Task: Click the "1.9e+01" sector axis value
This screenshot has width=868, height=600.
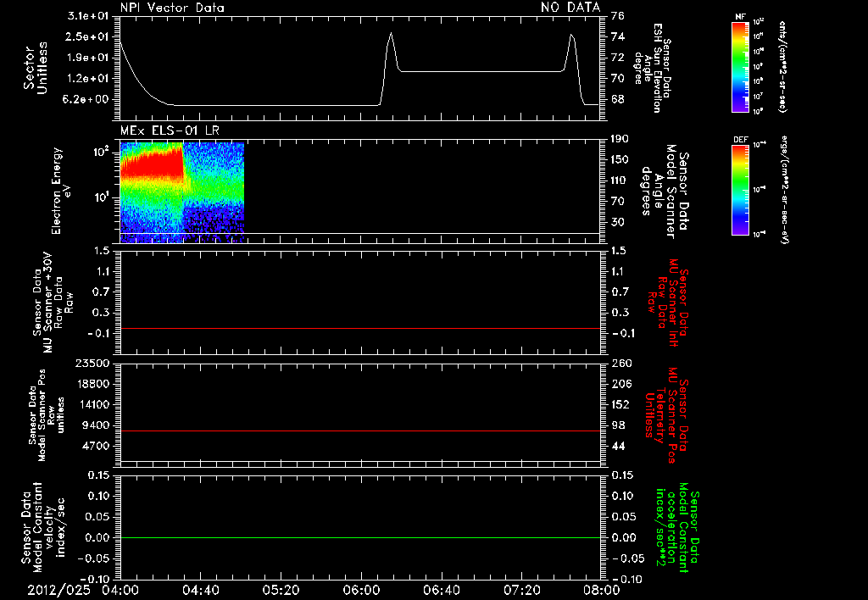Action: (x=88, y=58)
